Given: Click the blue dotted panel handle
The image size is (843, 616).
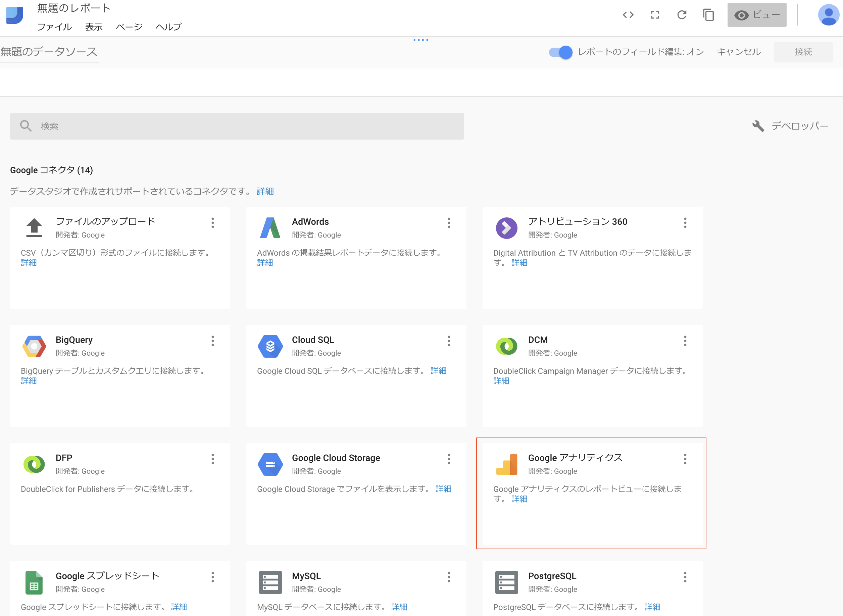Looking at the screenshot, I should [421, 40].
